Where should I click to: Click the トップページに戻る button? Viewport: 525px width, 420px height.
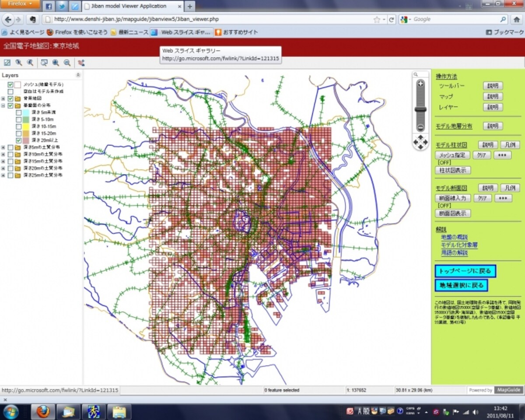(x=465, y=271)
